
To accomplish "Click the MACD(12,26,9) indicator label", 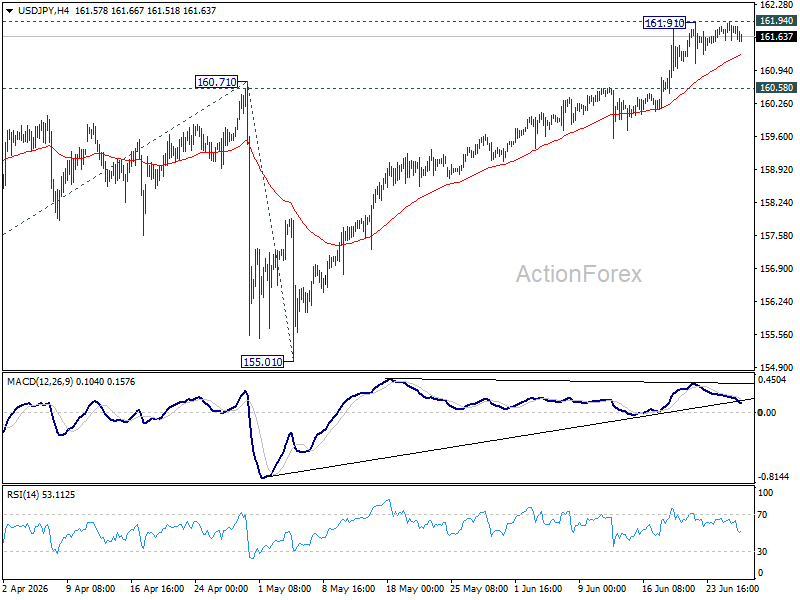I will click(x=71, y=382).
